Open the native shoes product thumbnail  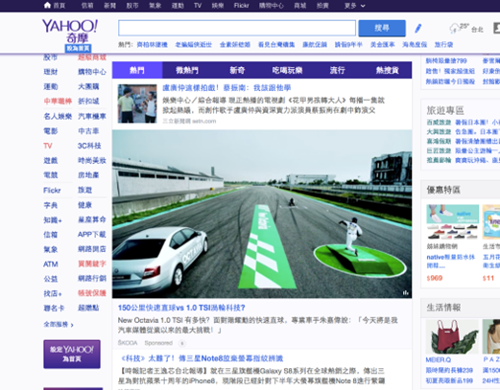click(x=453, y=222)
